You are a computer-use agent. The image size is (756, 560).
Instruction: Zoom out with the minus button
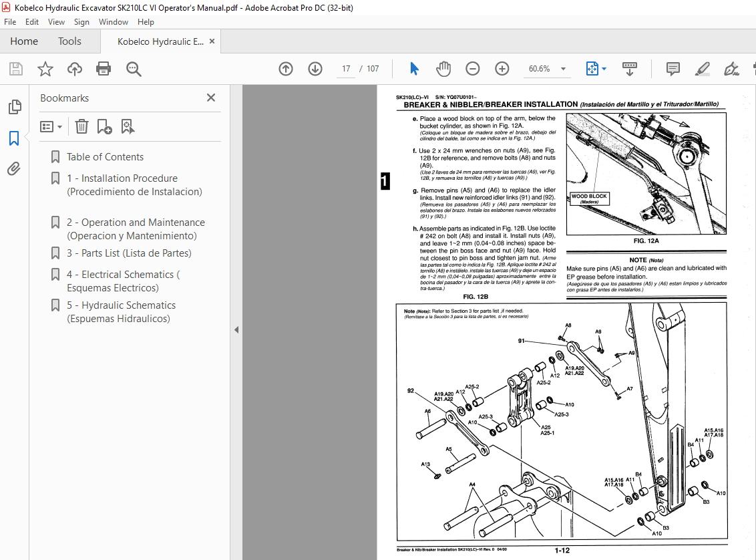tap(473, 69)
